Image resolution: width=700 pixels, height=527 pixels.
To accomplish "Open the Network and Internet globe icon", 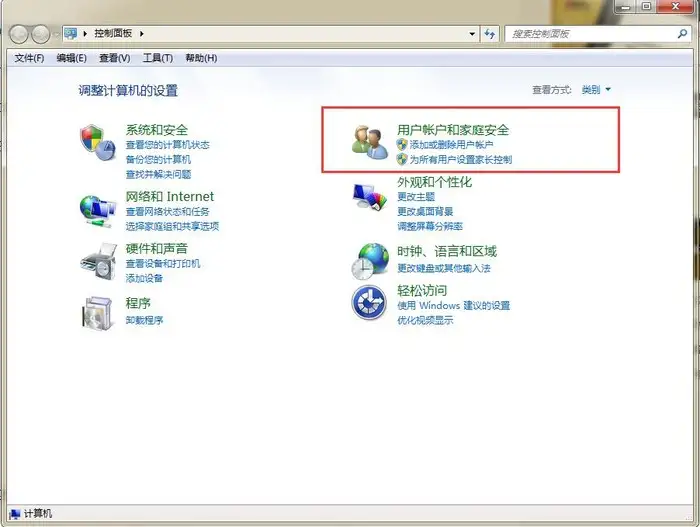I will [98, 211].
